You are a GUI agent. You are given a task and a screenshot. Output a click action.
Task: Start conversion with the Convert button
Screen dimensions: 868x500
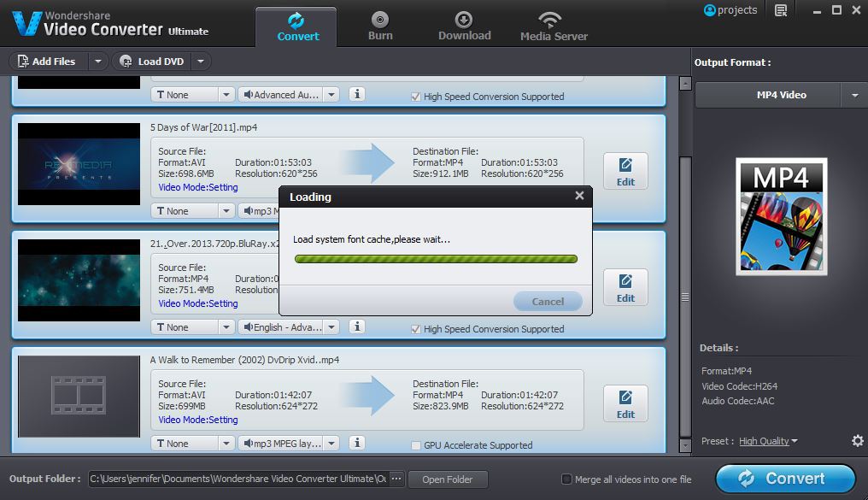785,479
